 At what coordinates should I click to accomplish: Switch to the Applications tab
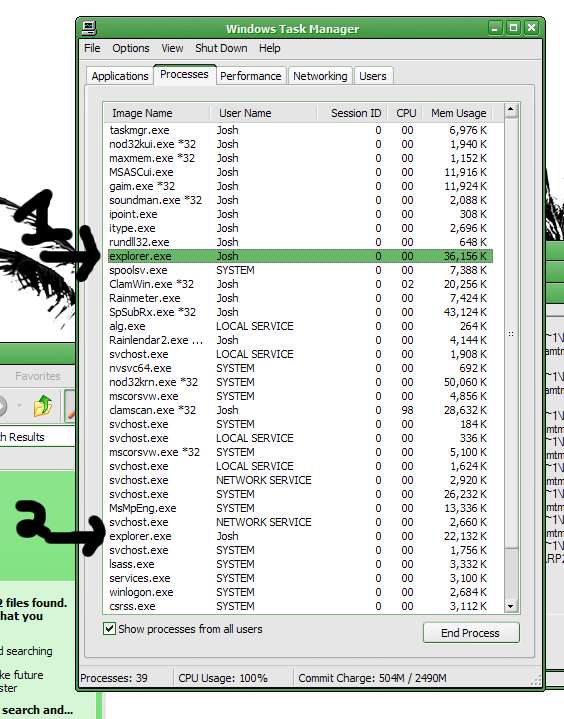point(120,76)
